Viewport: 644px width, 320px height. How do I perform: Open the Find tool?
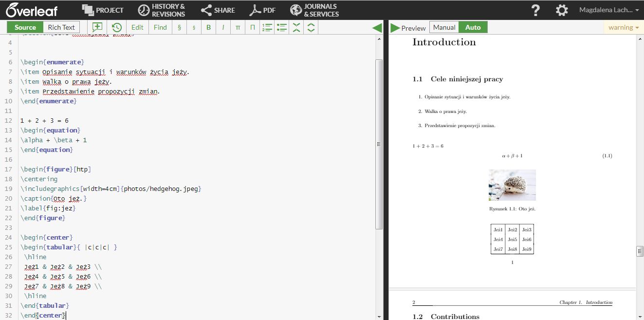pos(160,27)
